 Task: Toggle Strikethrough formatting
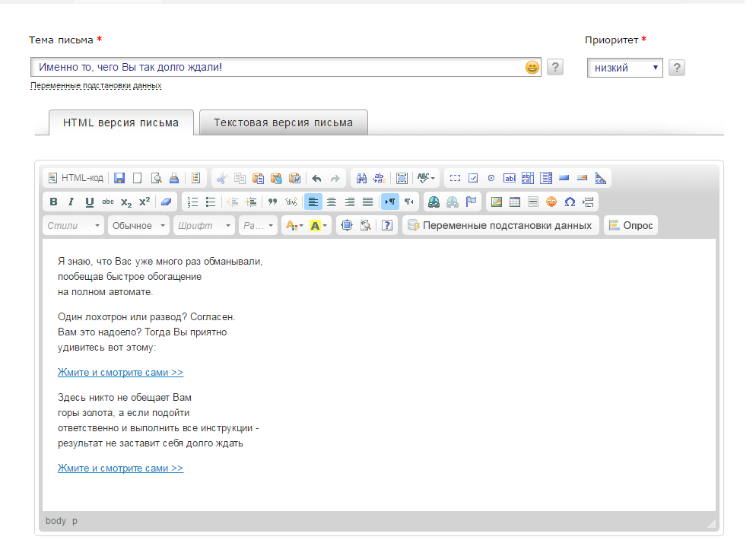108,202
